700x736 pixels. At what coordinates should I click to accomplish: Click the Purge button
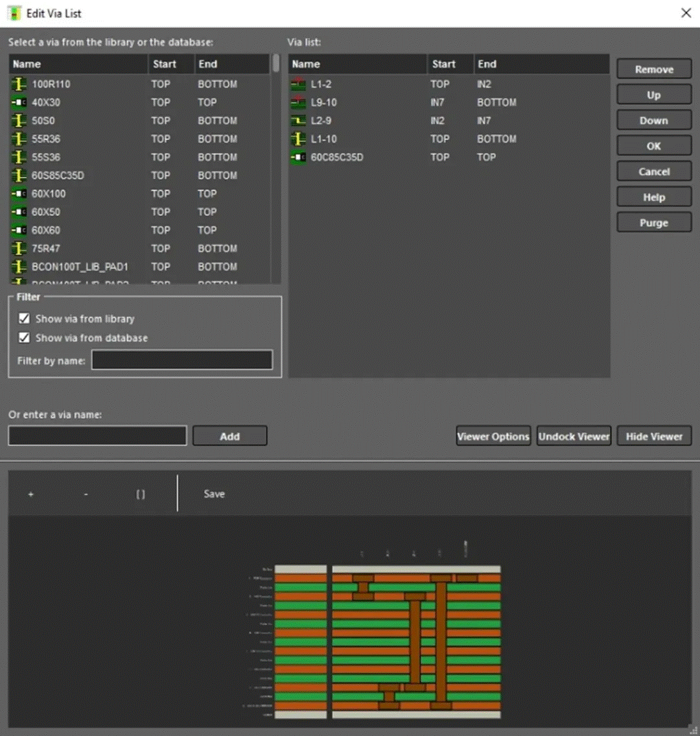(x=653, y=223)
